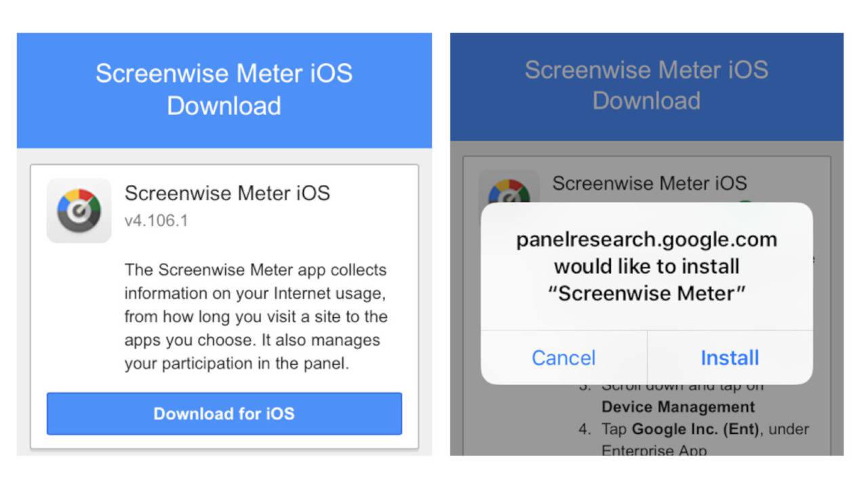Image resolution: width=868 pixels, height=488 pixels.
Task: Tap the Enterprise App text at the bottom
Action: pos(654,449)
